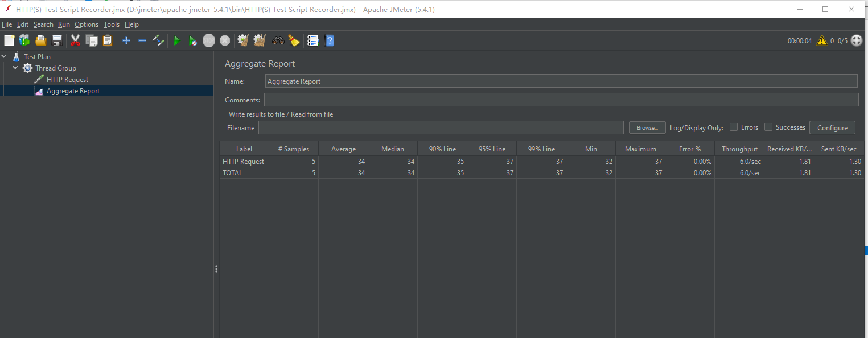The image size is (868, 338).
Task: Click the Min column header
Action: click(x=591, y=149)
